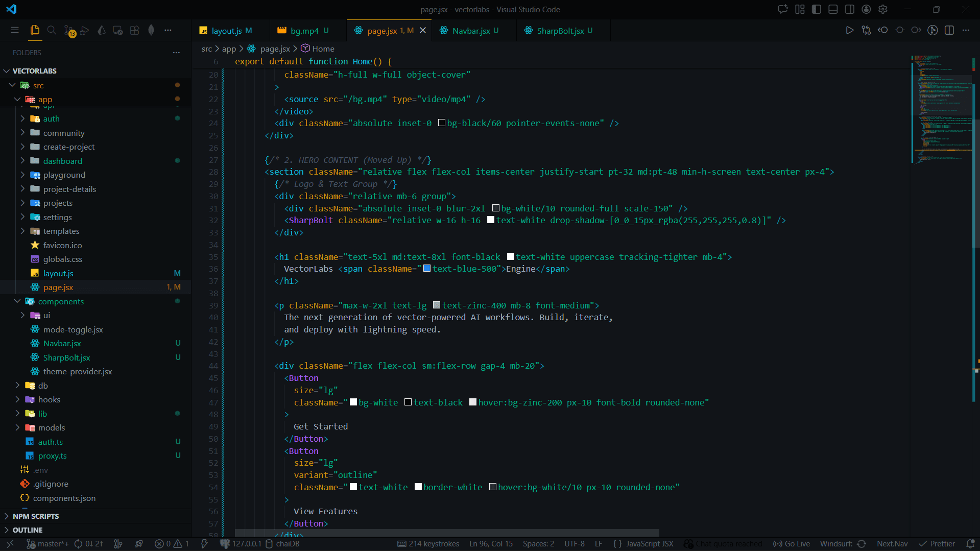This screenshot has height=551, width=980.
Task: Change indentation 'Spaces: 2' setting
Action: [538, 544]
